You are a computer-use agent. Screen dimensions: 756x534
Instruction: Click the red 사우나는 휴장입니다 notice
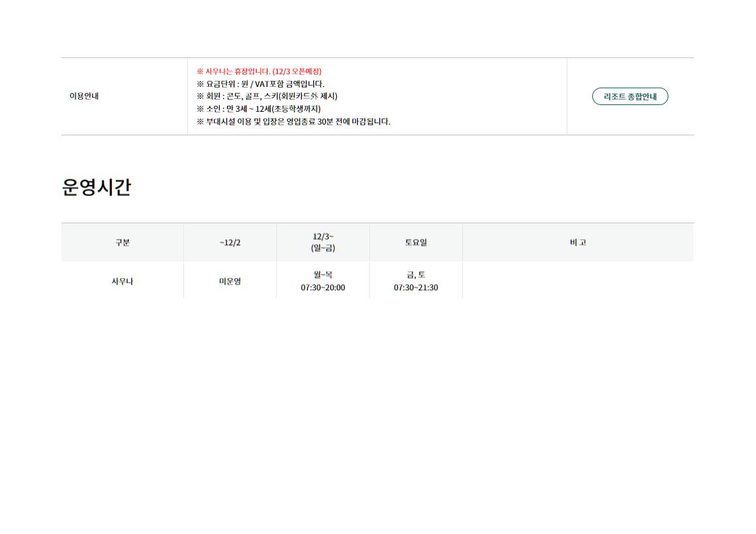click(259, 71)
